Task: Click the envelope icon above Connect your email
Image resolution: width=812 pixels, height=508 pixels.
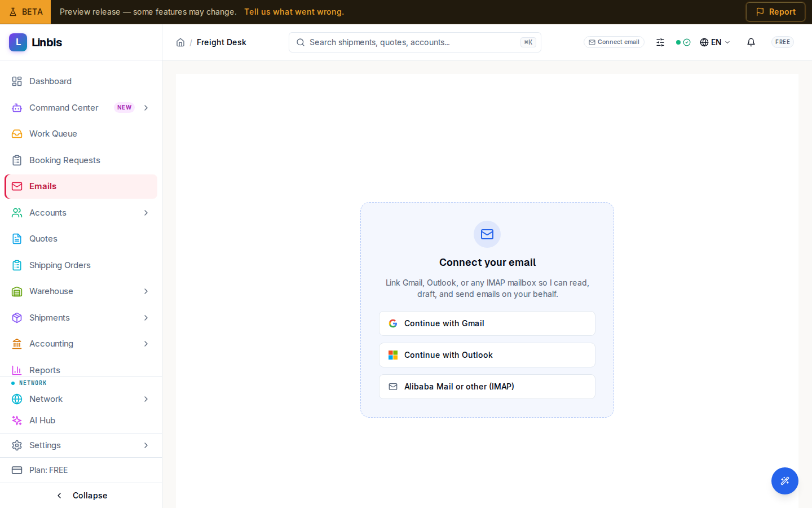Action: pyautogui.click(x=487, y=234)
